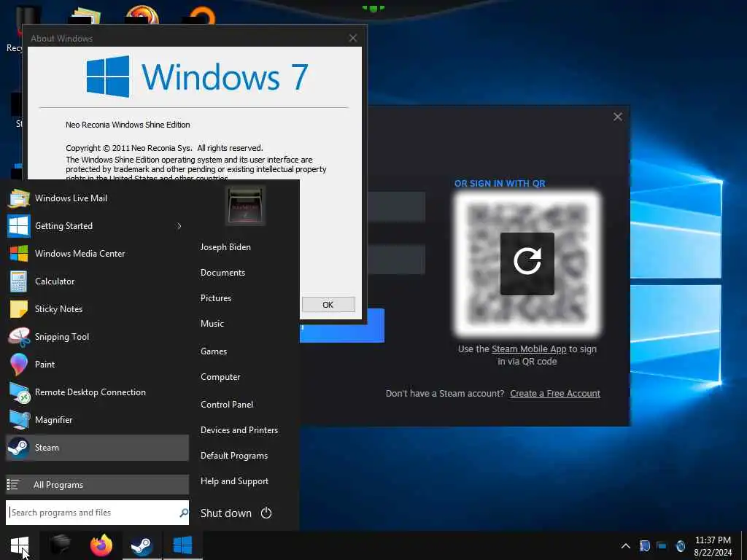This screenshot has width=747, height=560.
Task: Click the user account picture
Action: point(245,206)
